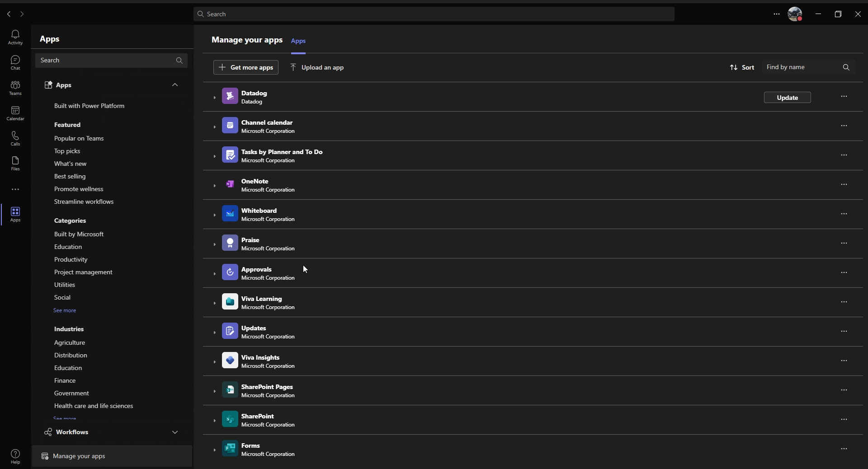Select Productivity category
The width and height of the screenshot is (868, 469).
pos(71,259)
